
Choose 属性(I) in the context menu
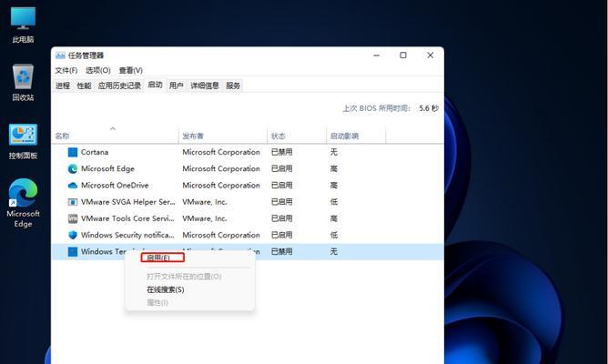coord(157,302)
